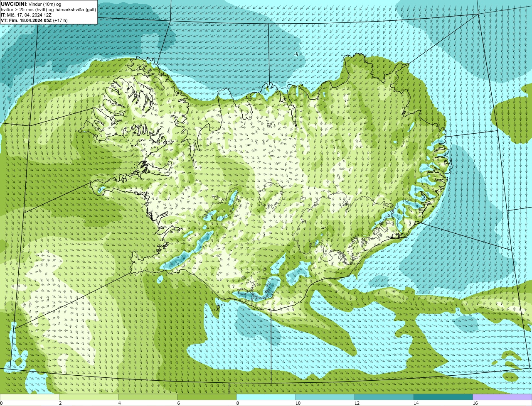Screen dimensions: 532x406
Task: Click the legend value "16"
Action: (475, 403)
